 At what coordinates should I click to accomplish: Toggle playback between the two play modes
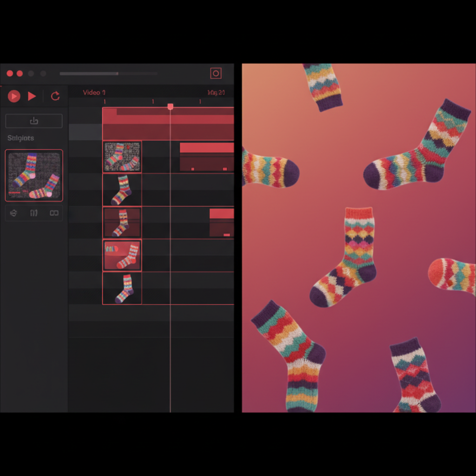coord(13,96)
